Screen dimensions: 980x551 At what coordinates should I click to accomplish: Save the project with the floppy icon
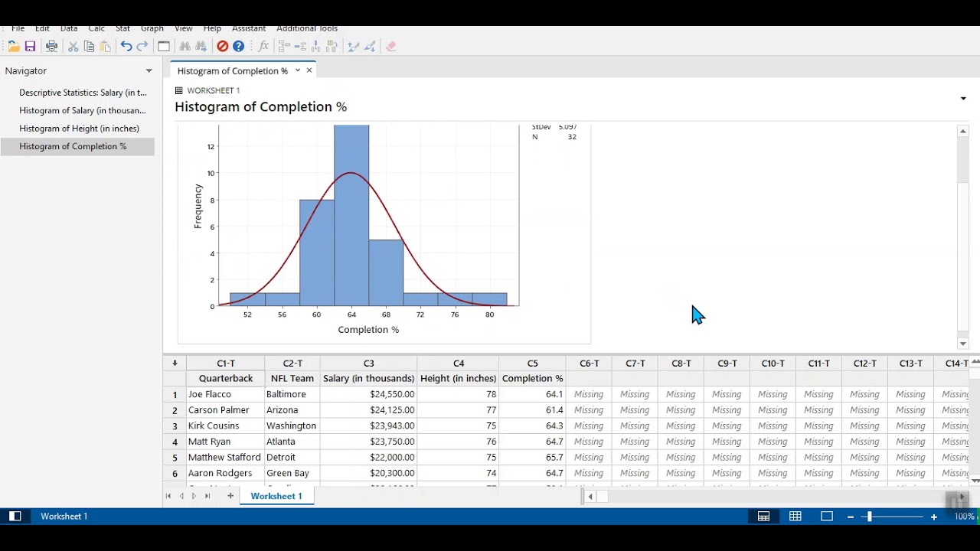click(31, 47)
